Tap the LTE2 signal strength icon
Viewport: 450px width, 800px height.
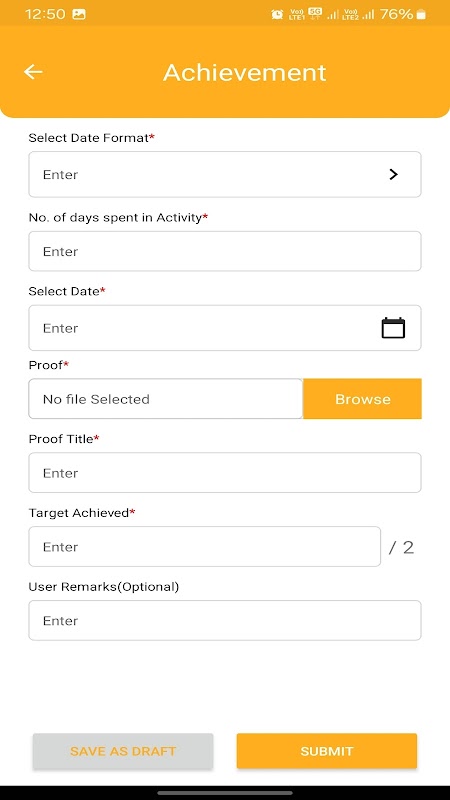click(368, 15)
